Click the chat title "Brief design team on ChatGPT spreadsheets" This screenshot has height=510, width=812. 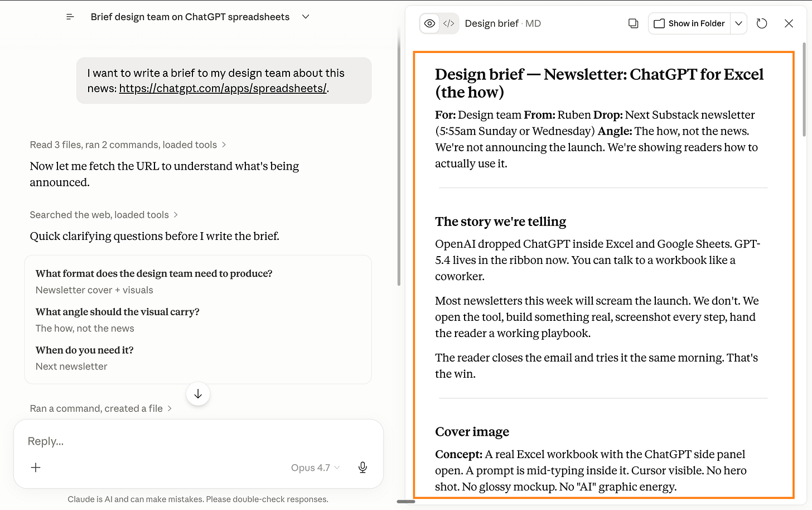[x=190, y=17]
